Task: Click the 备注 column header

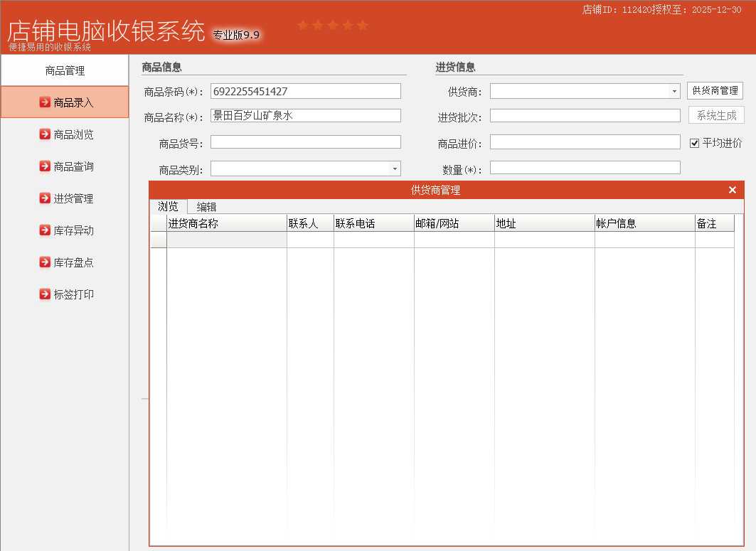Action: (715, 223)
